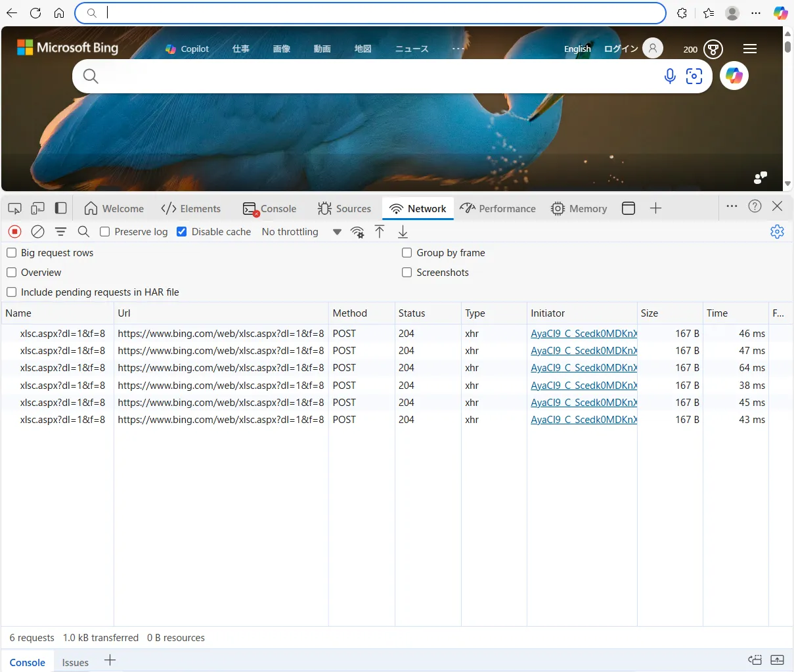Open the Bing hamburger menu

(750, 49)
